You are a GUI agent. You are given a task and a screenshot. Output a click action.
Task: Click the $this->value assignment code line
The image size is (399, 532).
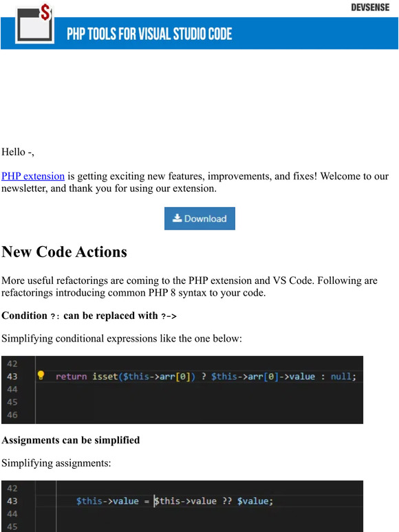click(175, 501)
